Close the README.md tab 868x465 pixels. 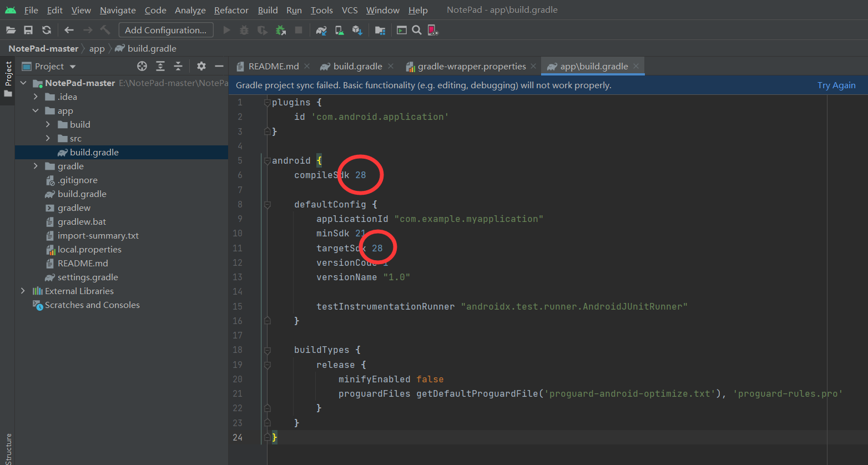307,66
